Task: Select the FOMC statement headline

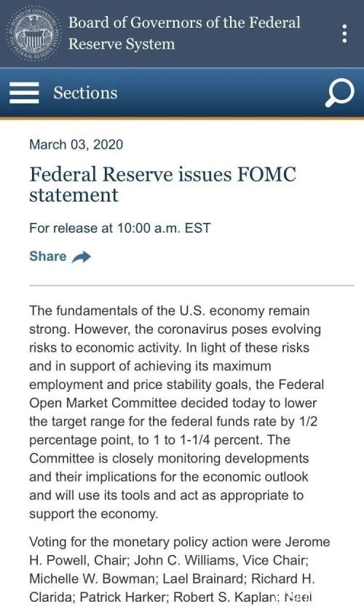Action: (x=162, y=184)
